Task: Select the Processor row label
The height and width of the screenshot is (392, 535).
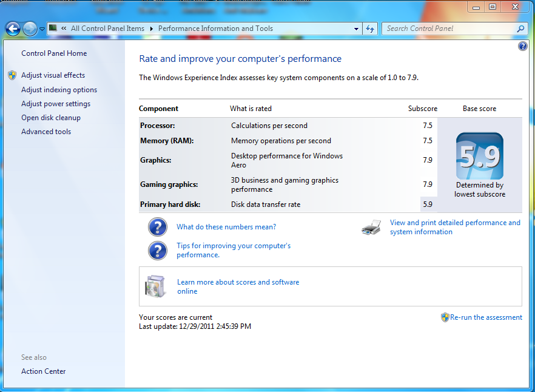Action: [x=157, y=126]
